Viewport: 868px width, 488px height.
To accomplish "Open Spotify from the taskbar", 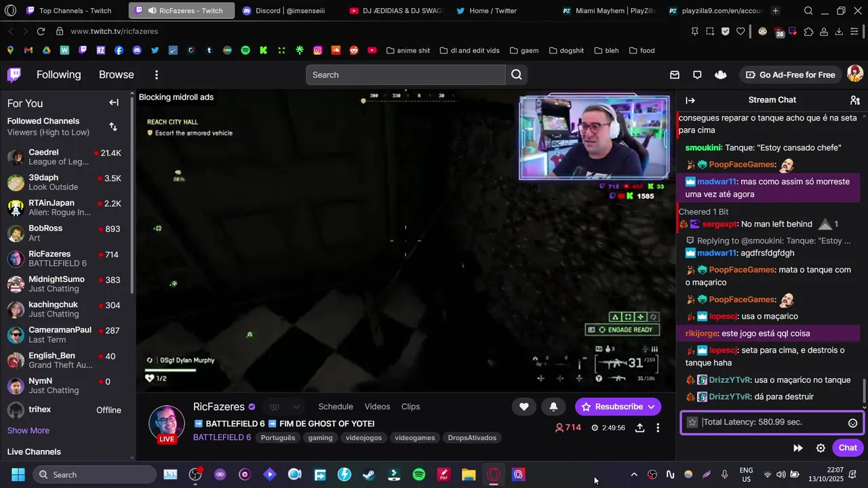I will pyautogui.click(x=419, y=474).
